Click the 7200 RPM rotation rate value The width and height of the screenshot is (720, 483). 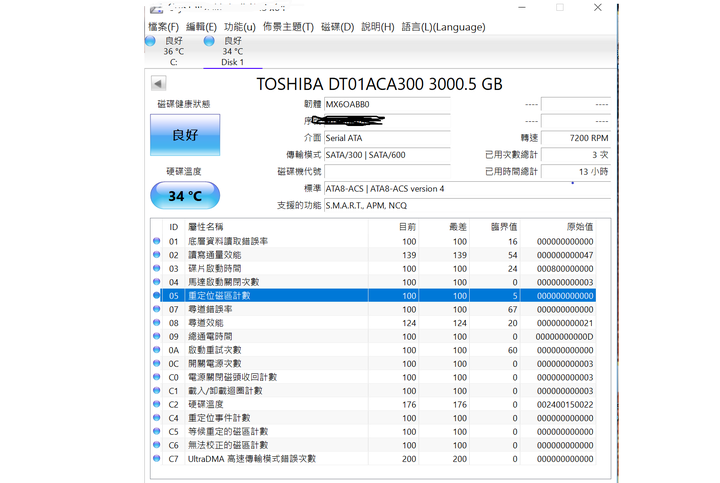[x=576, y=138]
